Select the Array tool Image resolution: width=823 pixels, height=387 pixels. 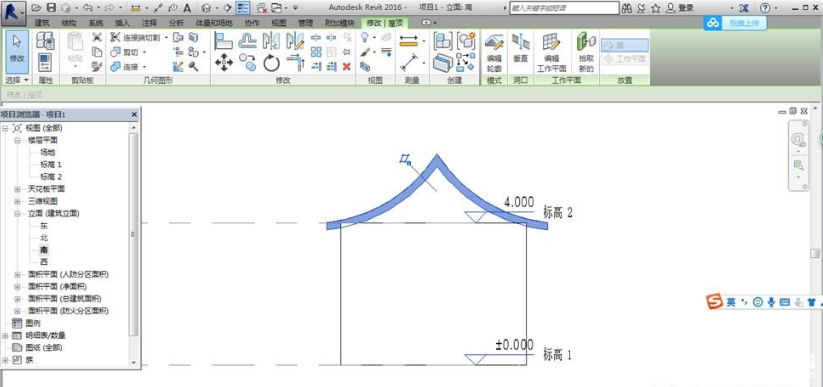pyautogui.click(x=316, y=52)
